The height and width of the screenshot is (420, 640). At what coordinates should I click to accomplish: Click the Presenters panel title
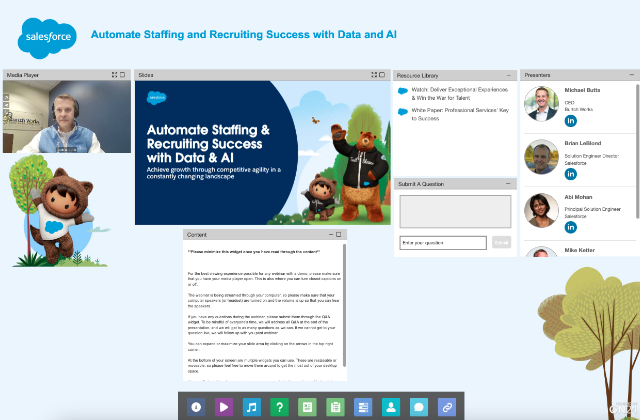point(537,75)
